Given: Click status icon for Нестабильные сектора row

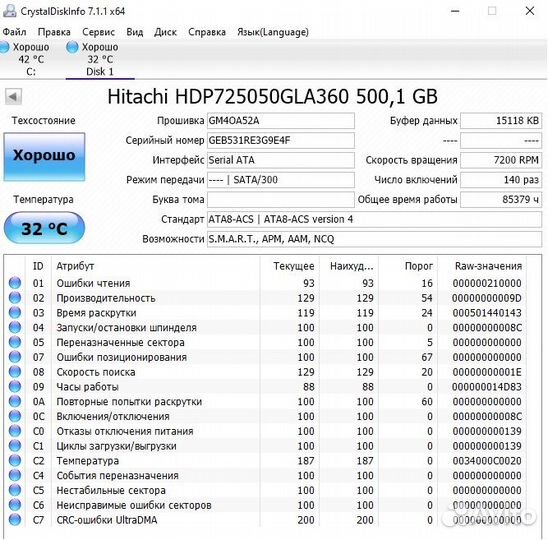Looking at the screenshot, I should pyautogui.click(x=15, y=490).
